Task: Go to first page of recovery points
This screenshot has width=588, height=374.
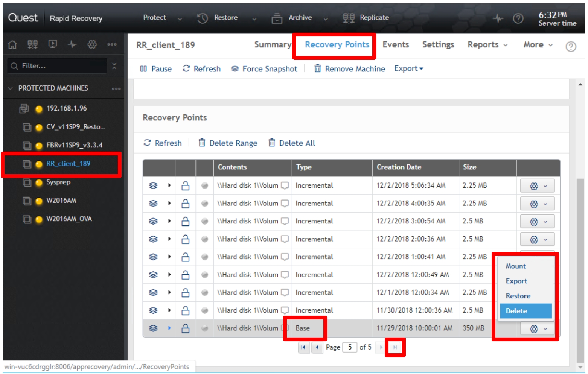Action: point(303,347)
